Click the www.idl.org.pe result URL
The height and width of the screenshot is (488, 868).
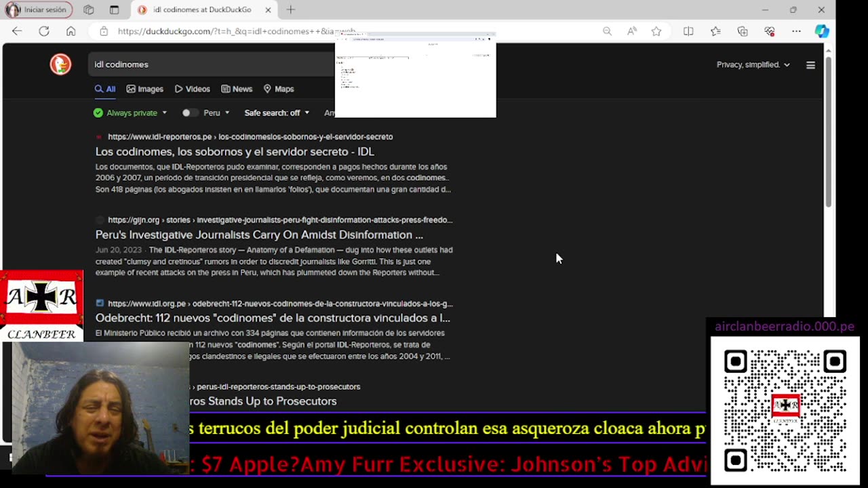pos(280,304)
